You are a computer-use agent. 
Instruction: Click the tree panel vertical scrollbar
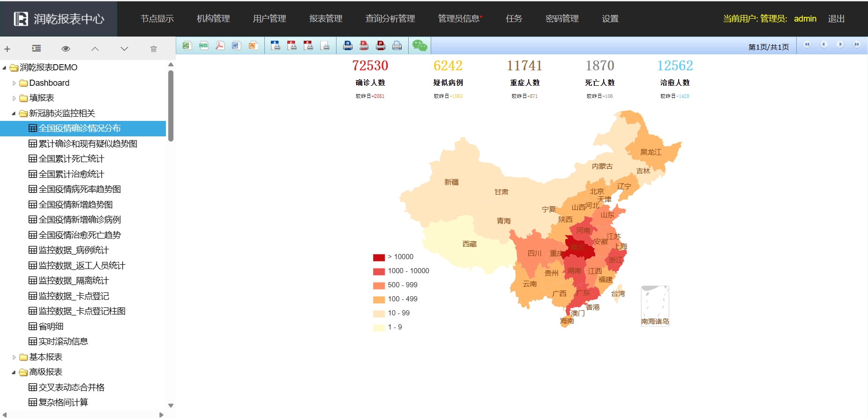coord(171,105)
